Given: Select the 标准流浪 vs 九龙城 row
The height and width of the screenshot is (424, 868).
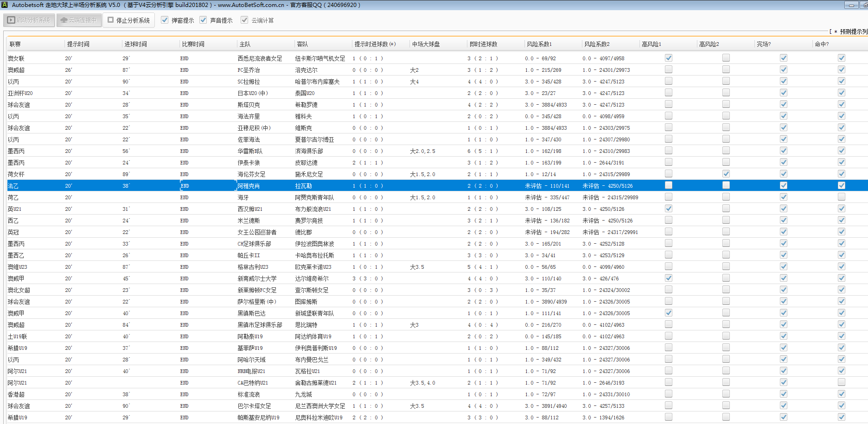Looking at the screenshot, I should coord(249,394).
